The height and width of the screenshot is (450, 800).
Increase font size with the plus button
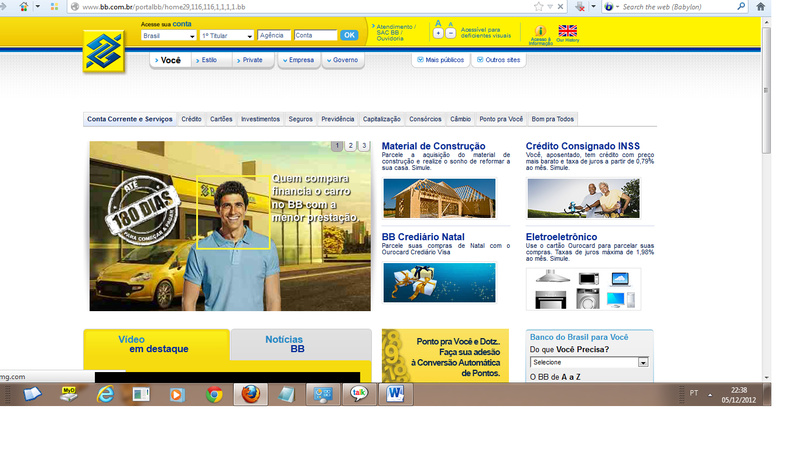[438, 33]
